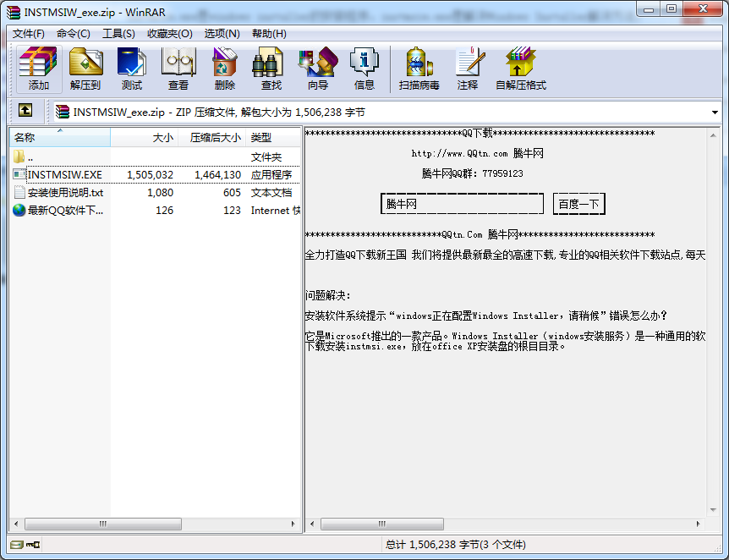Go up one folder level button

(x=25, y=111)
